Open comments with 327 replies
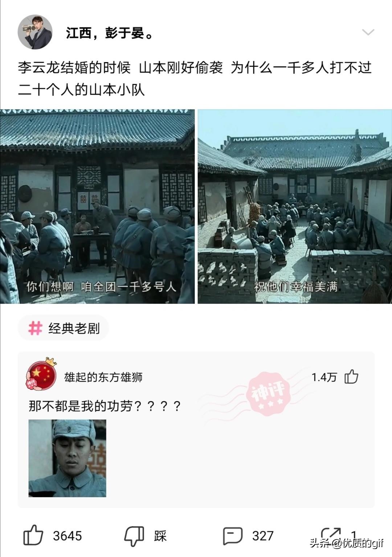392x557 pixels. pos(233,536)
